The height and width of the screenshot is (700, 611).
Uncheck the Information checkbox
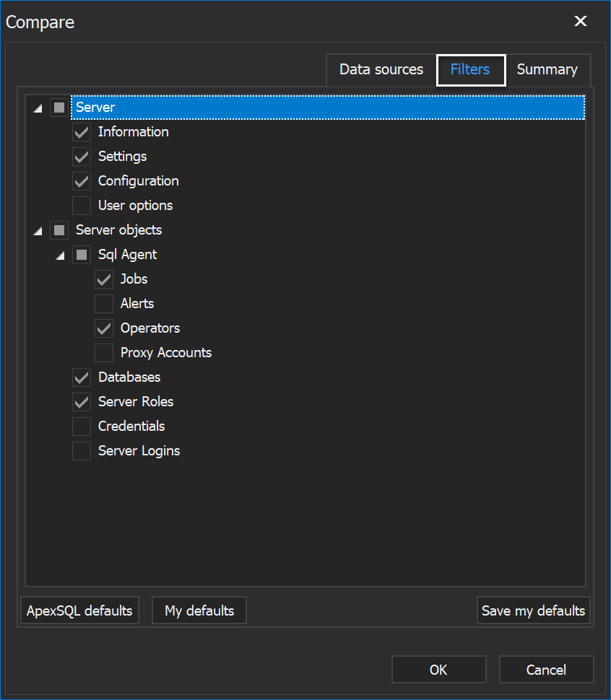click(82, 132)
